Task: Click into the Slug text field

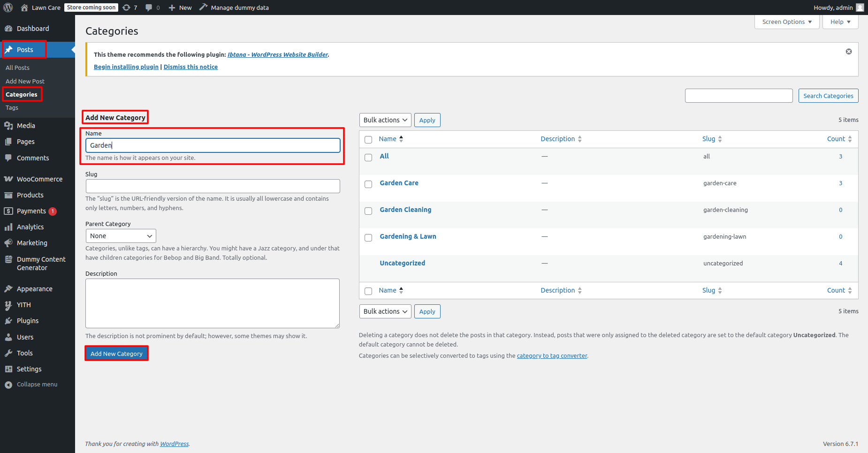Action: 213,186
